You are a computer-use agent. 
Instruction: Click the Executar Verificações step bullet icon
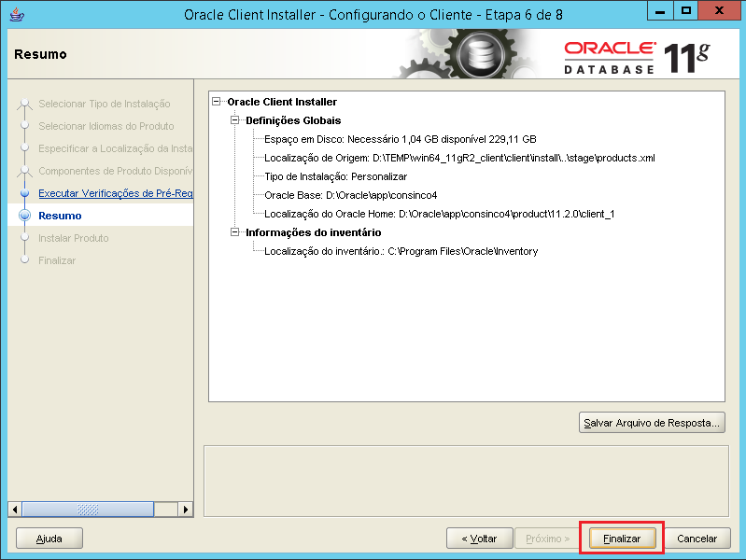[24, 193]
